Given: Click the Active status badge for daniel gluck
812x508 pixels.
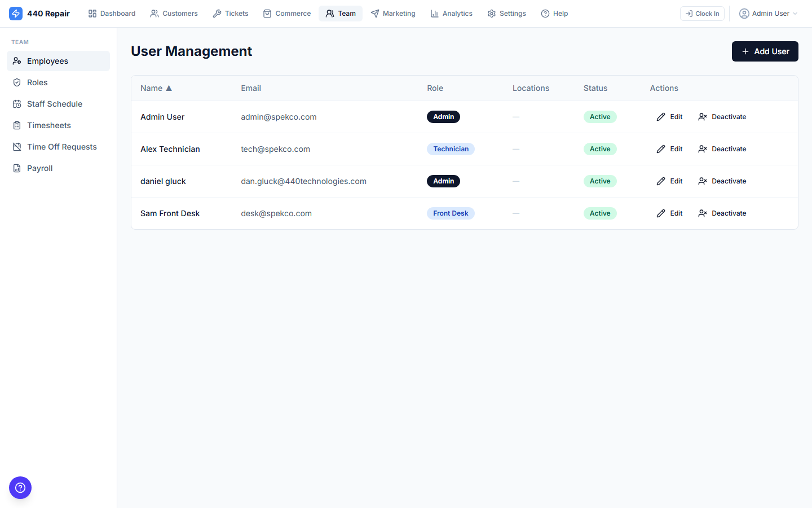Looking at the screenshot, I should 600,181.
